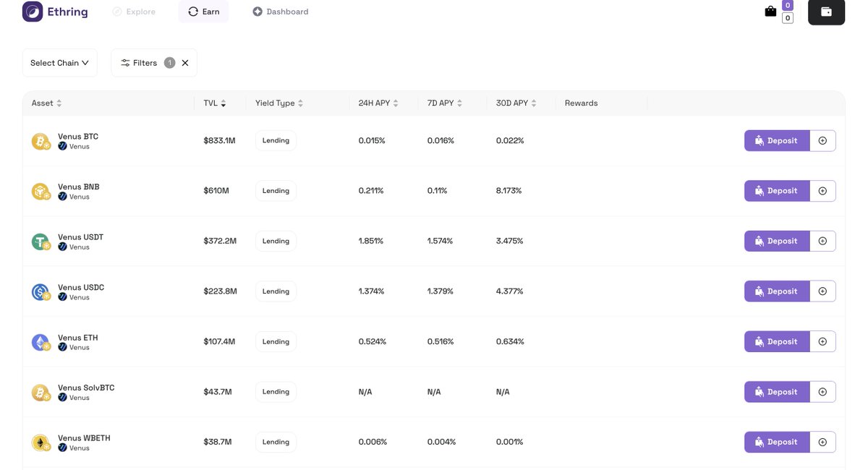Deposit into Venus WBETH
Viewport: 868px width, 470px height.
pos(777,443)
